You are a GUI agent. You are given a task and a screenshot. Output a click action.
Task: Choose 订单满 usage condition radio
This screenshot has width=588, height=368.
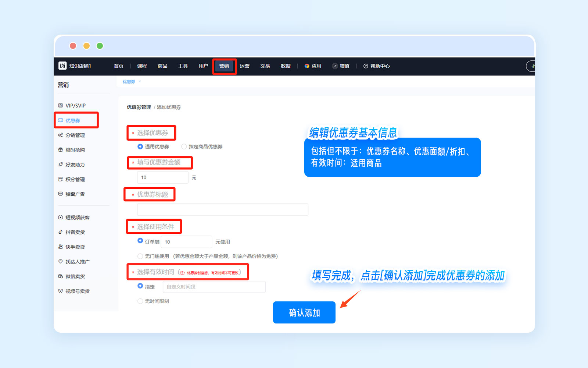click(140, 241)
